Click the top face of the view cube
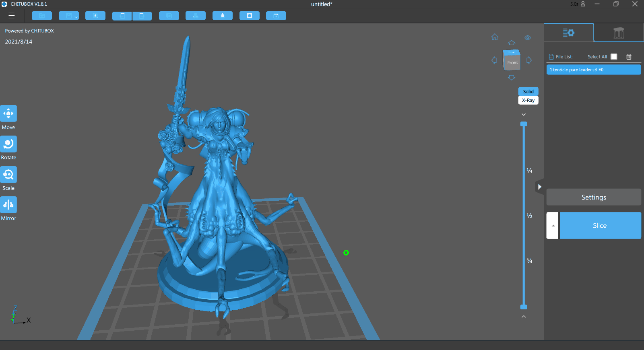The height and width of the screenshot is (350, 644). point(511,52)
